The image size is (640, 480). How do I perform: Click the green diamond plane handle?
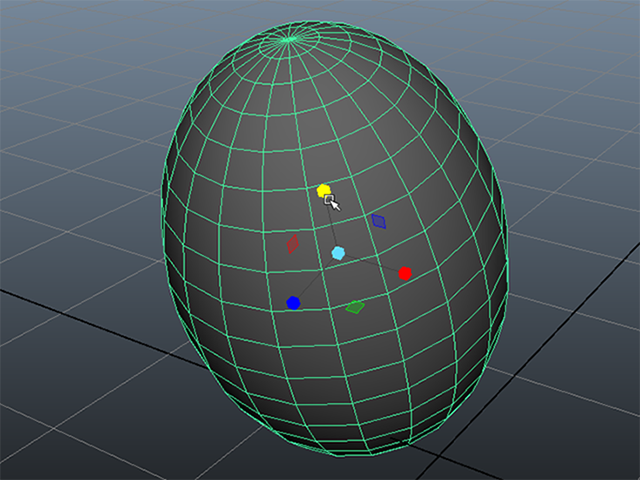[x=356, y=307]
